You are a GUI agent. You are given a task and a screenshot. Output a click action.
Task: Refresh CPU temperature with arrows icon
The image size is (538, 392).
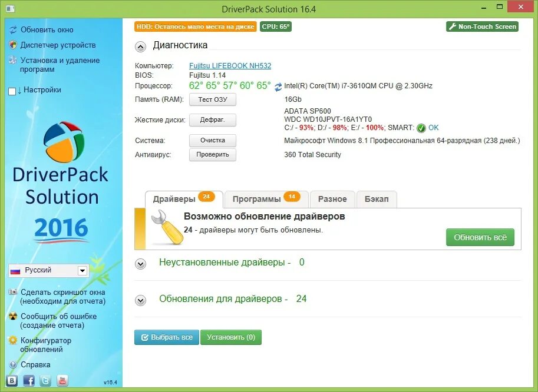[278, 87]
